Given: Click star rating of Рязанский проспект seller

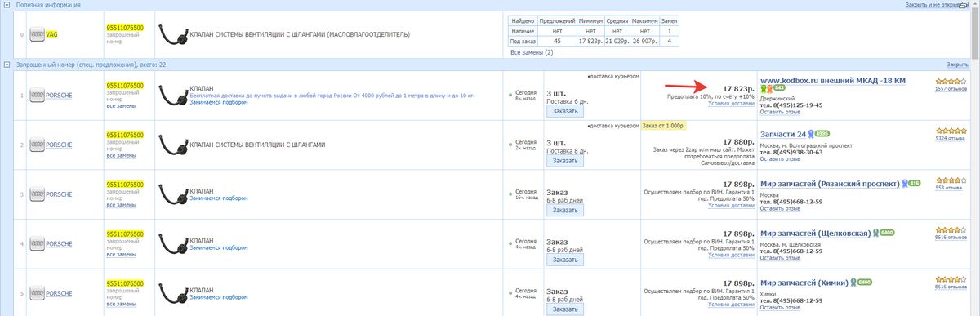Looking at the screenshot, I should 951,180.
